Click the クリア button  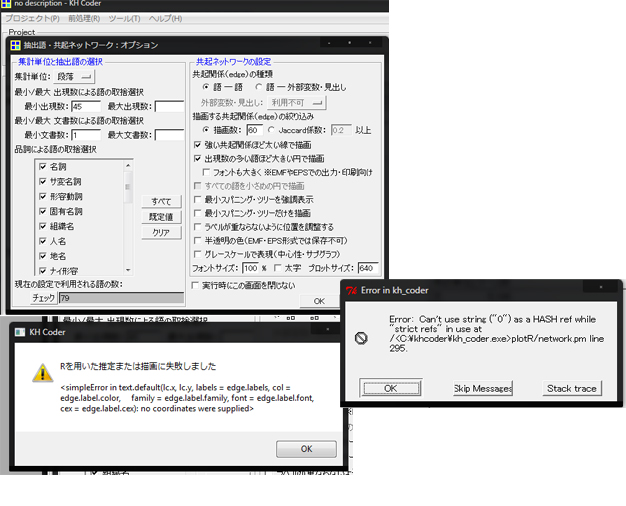pos(161,232)
